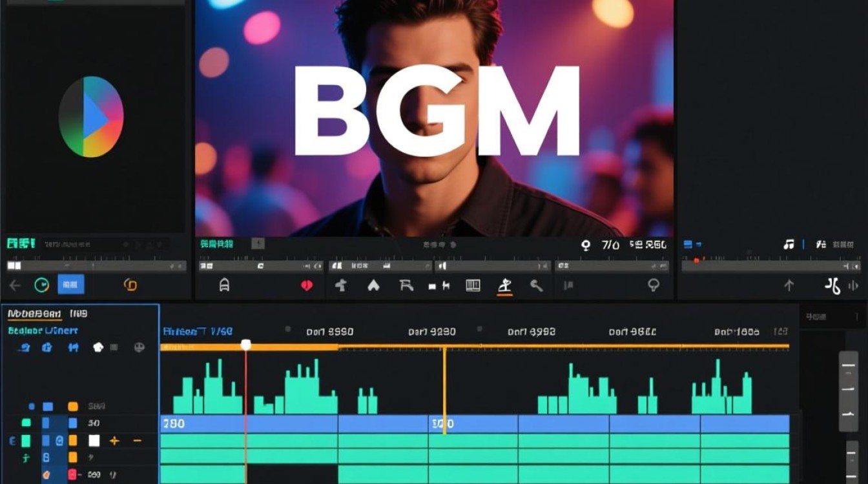868x484 pixels.
Task: Select the tool icon underlined in orange
Action: 505,286
